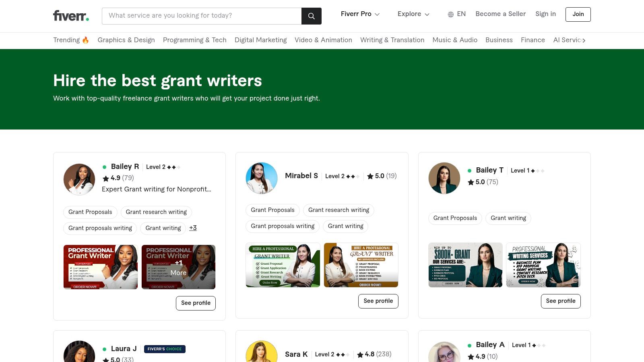Screen dimensions: 644x362
Task: Click the name Bailey R
Action: tap(125, 167)
